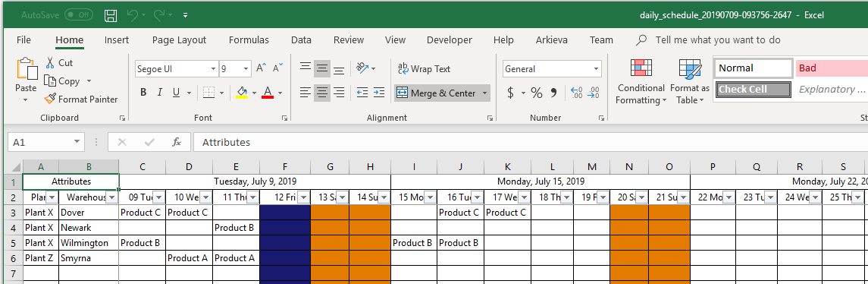The width and height of the screenshot is (868, 284).
Task: Click the Decrease Decimal icon
Action: (x=594, y=93)
